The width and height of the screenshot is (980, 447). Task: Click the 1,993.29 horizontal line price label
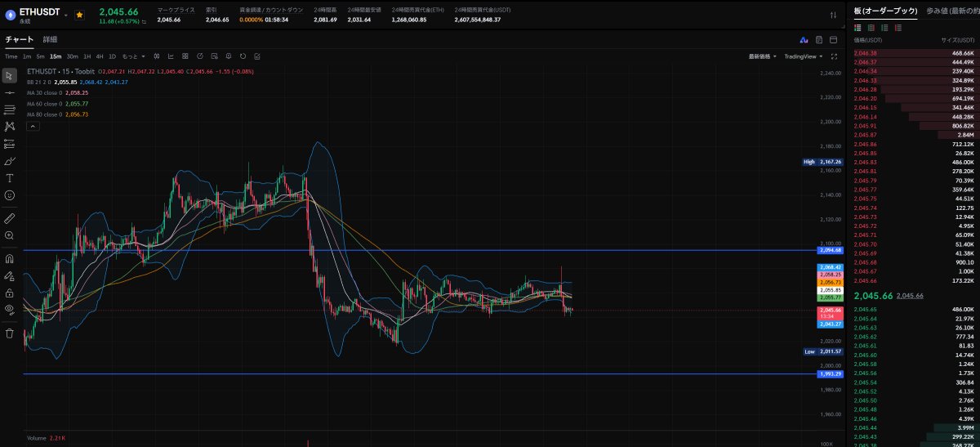tap(831, 373)
